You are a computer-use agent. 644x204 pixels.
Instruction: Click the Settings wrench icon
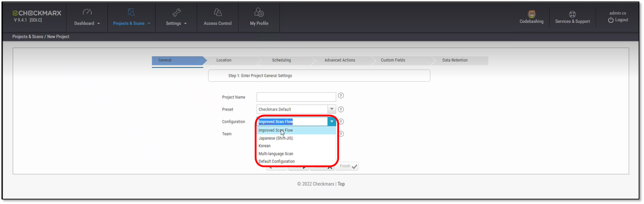pyautogui.click(x=176, y=13)
